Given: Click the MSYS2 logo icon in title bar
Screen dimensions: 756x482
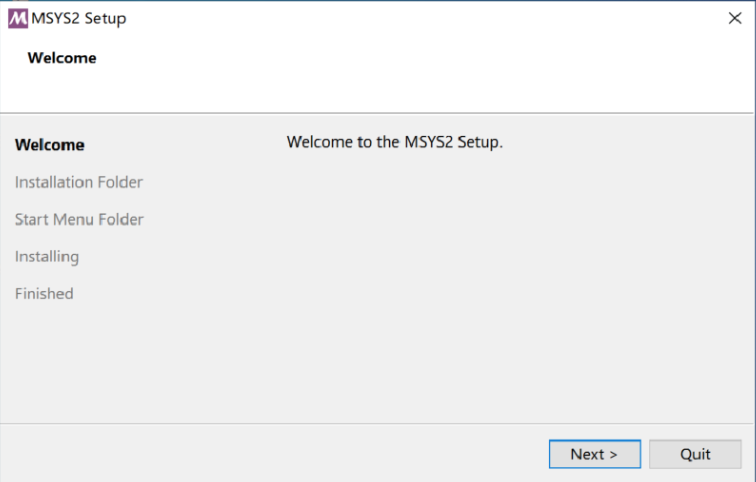Looking at the screenshot, I should (x=18, y=19).
